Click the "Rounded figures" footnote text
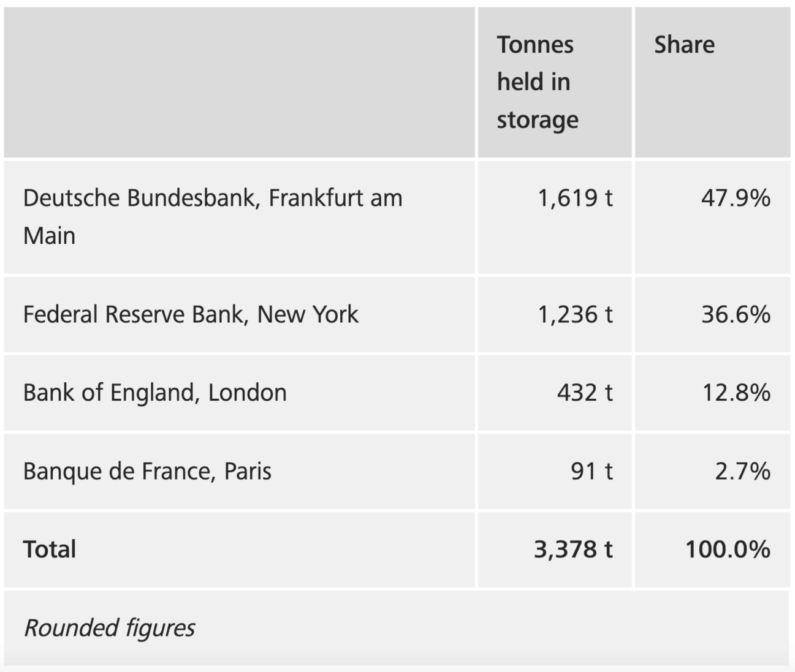The image size is (795, 672). (109, 628)
